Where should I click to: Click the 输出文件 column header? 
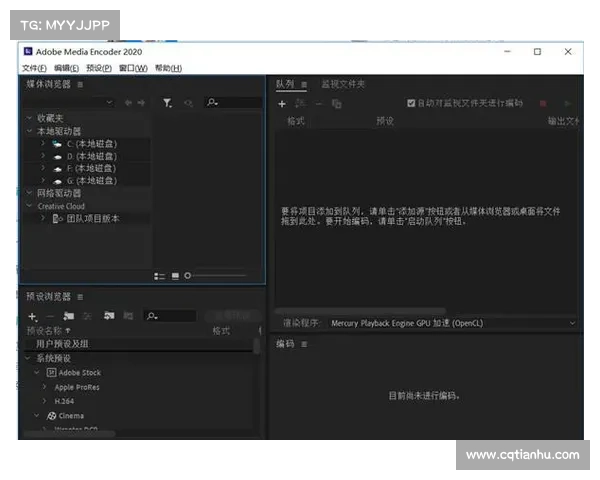tap(563, 121)
